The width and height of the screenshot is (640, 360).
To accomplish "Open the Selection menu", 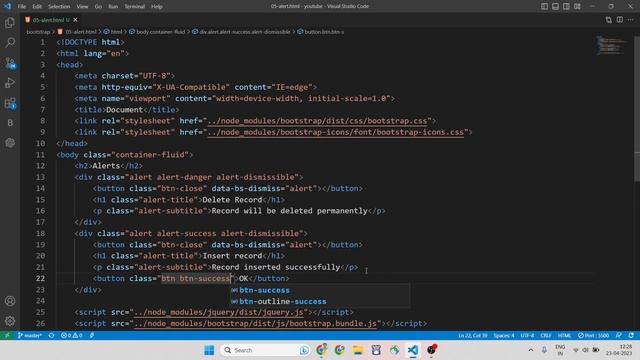I will [59, 7].
